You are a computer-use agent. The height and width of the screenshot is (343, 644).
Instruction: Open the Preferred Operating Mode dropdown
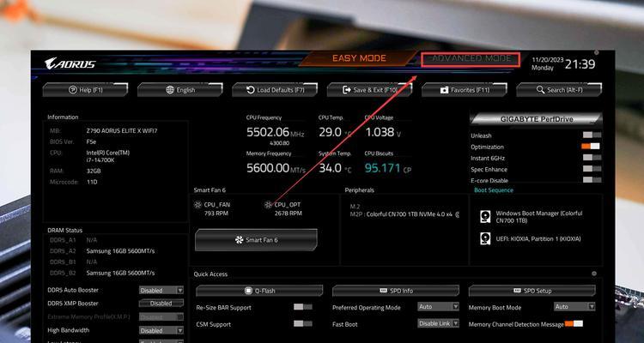click(x=438, y=306)
